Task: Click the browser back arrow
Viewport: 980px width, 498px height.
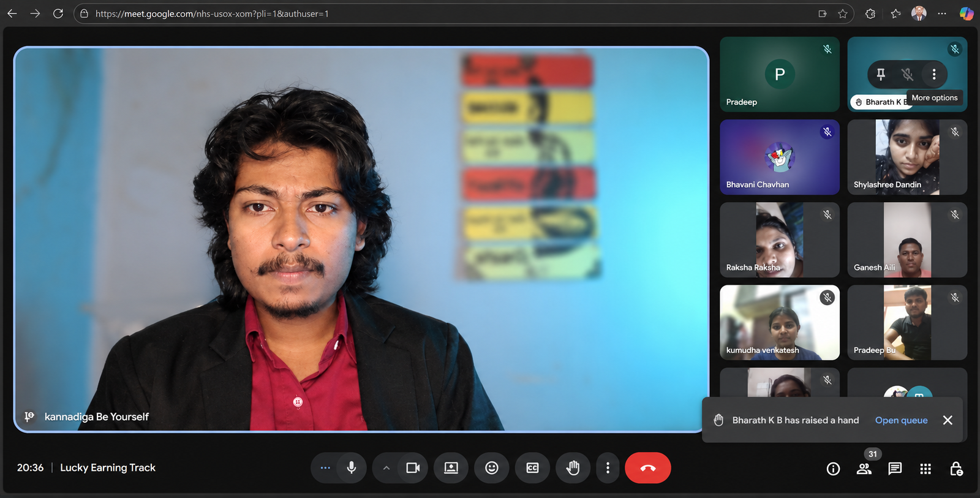Action: pos(12,13)
